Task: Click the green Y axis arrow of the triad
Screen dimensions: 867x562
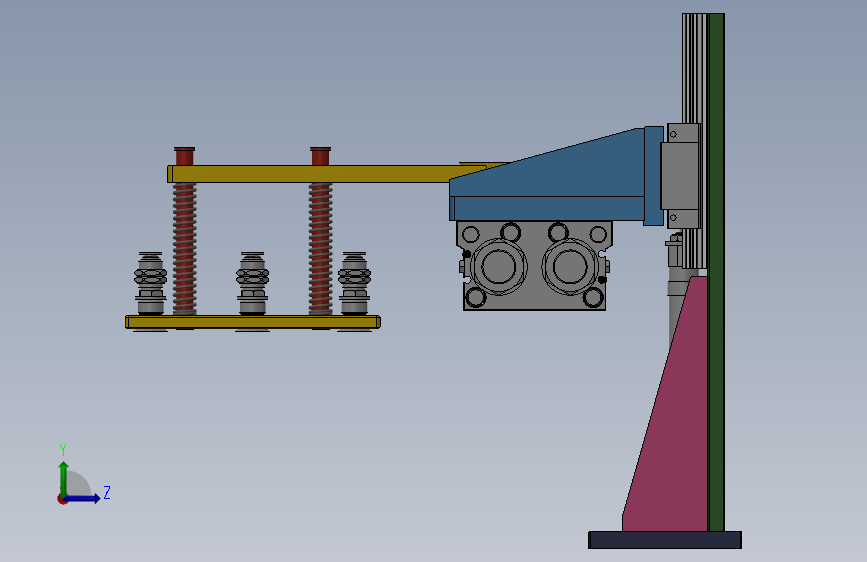Action: 64,478
